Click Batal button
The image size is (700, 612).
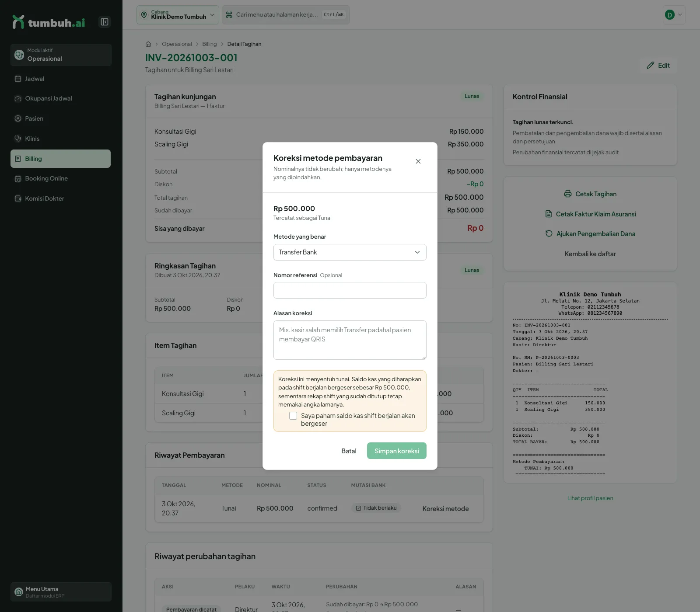click(349, 451)
